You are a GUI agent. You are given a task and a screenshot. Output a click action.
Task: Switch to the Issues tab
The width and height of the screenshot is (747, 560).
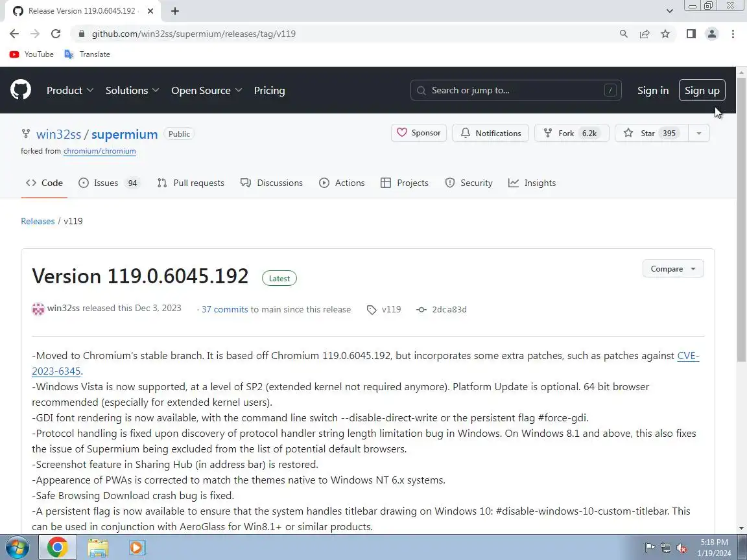[x=109, y=183]
